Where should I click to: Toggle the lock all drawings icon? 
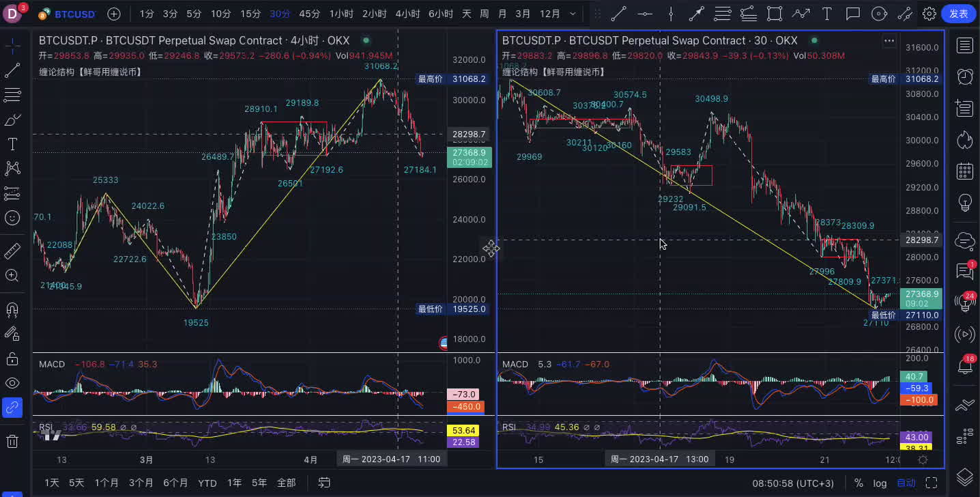12,358
